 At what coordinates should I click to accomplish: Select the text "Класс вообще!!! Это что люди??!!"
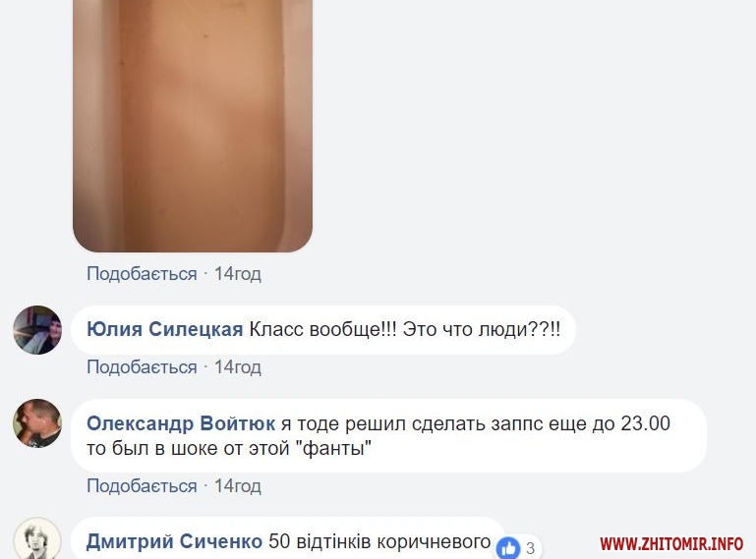coord(405,330)
